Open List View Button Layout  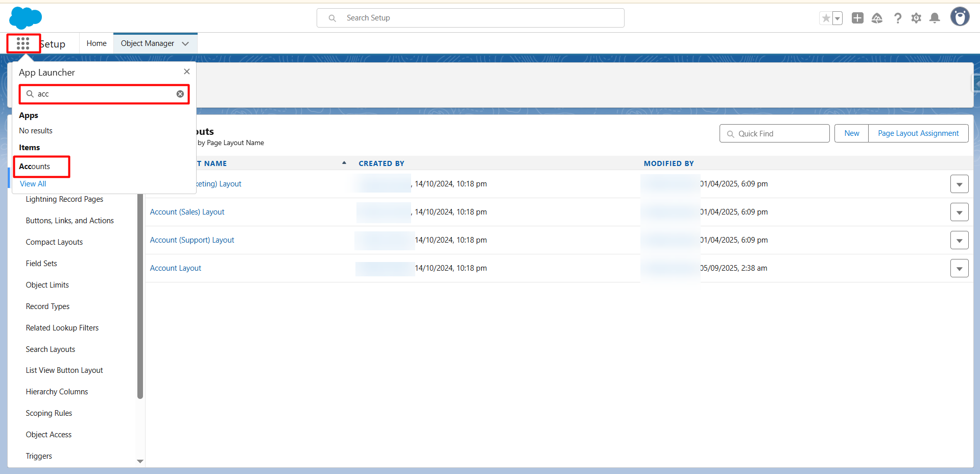pyautogui.click(x=64, y=370)
